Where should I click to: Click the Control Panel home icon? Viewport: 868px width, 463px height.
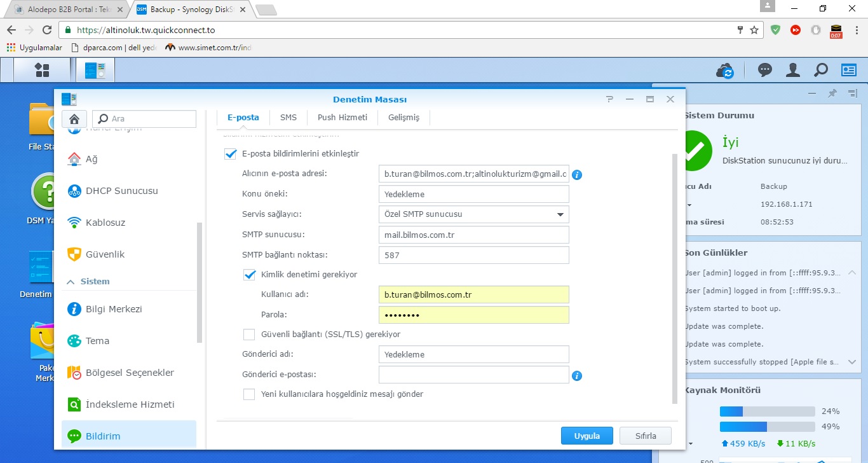74,119
